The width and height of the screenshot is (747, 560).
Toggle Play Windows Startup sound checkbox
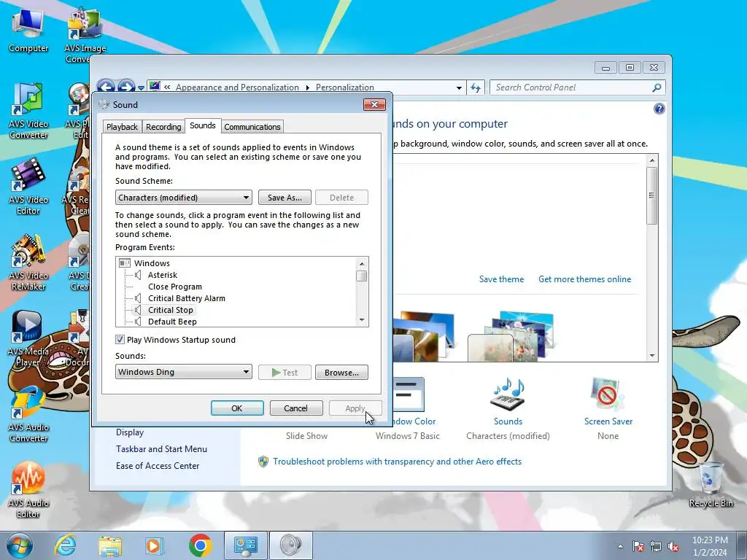[x=120, y=340]
